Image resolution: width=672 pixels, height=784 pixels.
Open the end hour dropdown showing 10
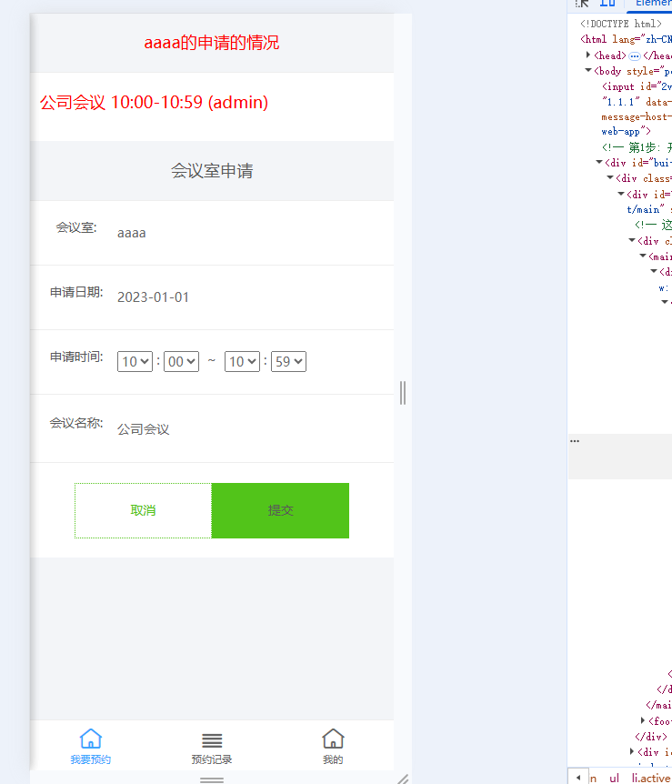tap(243, 361)
